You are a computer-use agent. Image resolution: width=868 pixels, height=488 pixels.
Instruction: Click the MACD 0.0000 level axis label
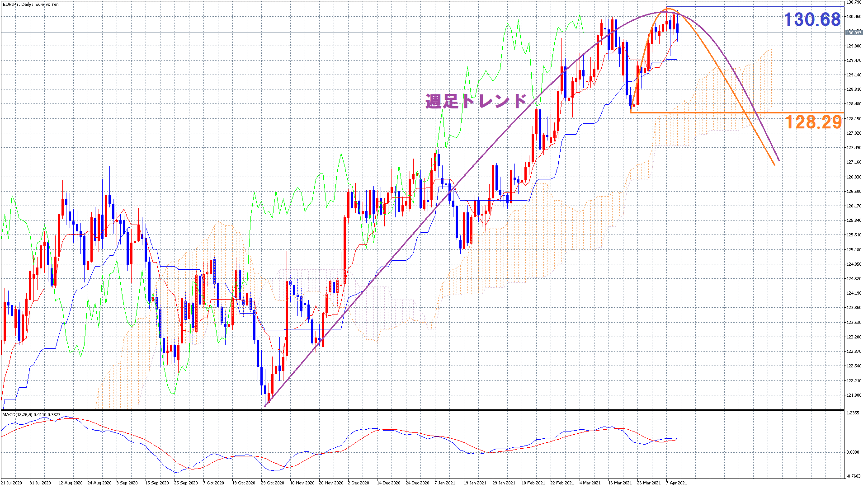click(853, 452)
